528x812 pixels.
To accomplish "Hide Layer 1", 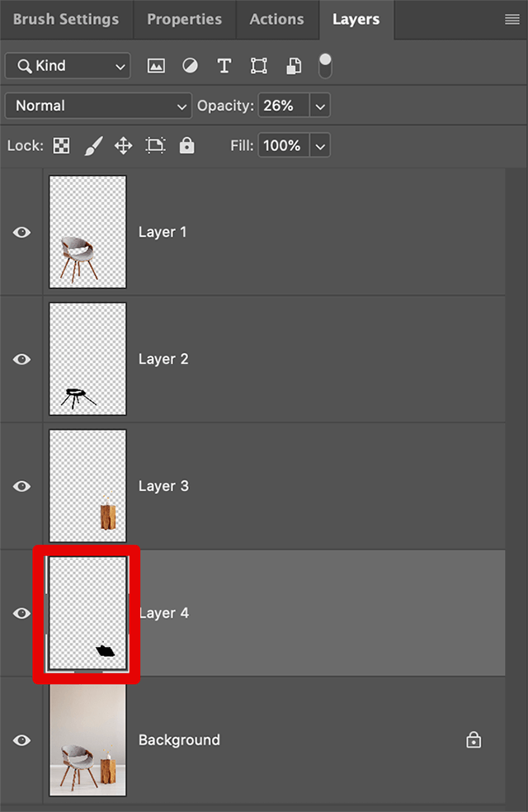I will tap(21, 232).
